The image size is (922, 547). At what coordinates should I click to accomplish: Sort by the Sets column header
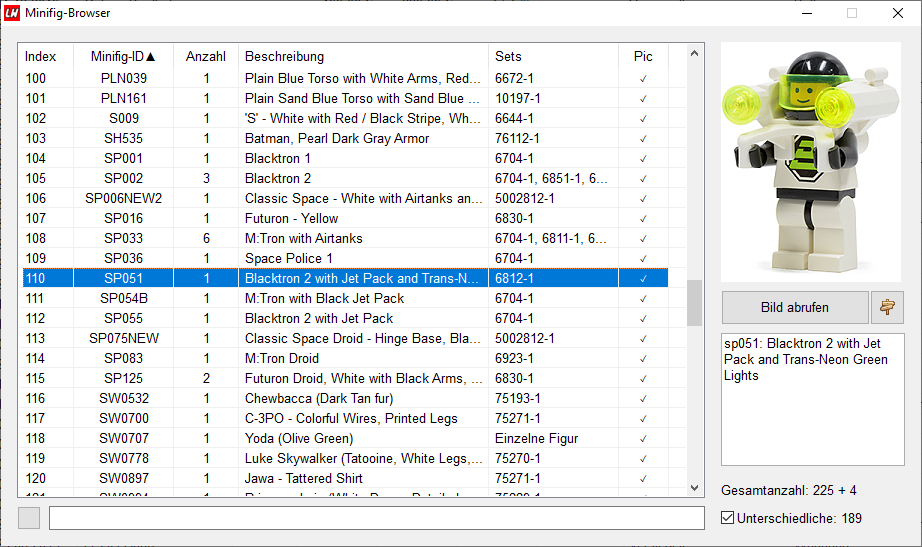point(553,56)
